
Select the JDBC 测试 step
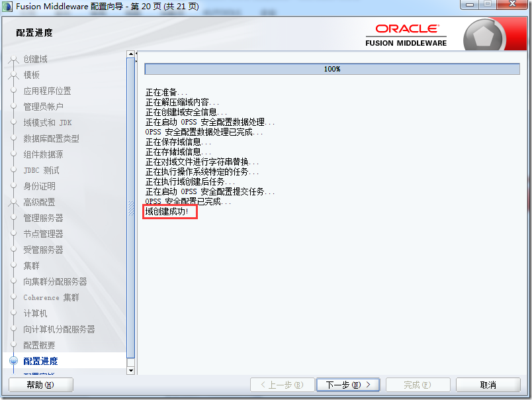click(42, 170)
